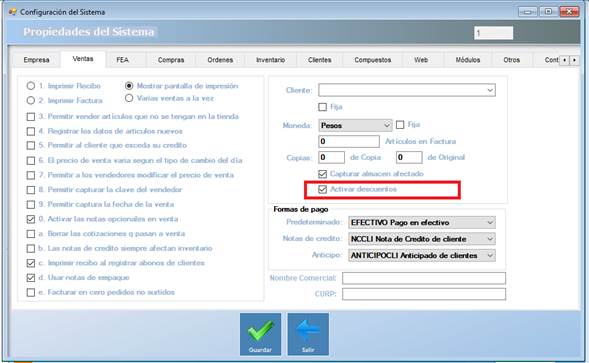Open the Notas de credito dropdown
The image size is (589, 363).
click(x=422, y=239)
